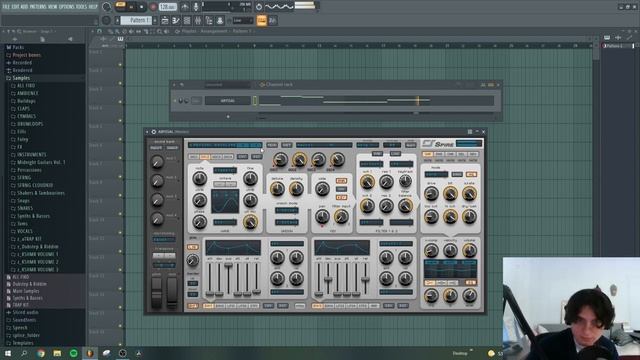Viewport: 640px width, 360px height.
Task: Toggle the glide LOG button in Spire
Action: (192, 247)
